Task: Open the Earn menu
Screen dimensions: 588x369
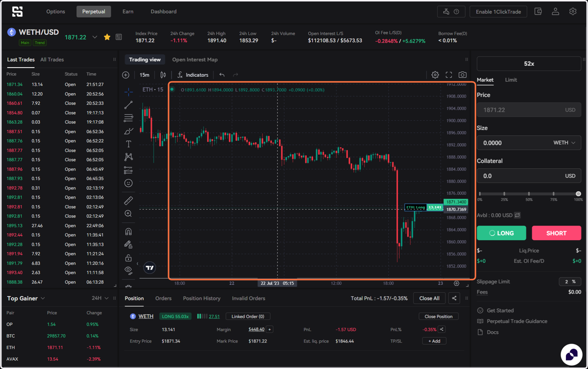Action: tap(128, 12)
